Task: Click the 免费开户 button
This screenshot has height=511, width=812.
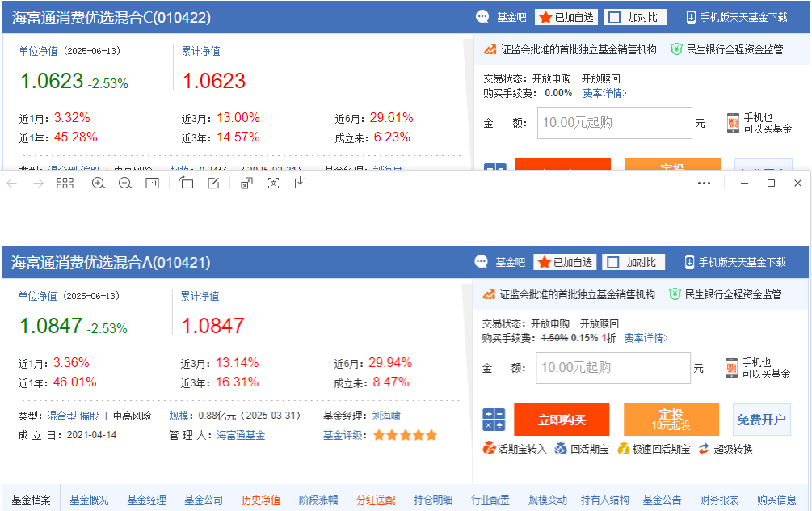Action: [762, 420]
